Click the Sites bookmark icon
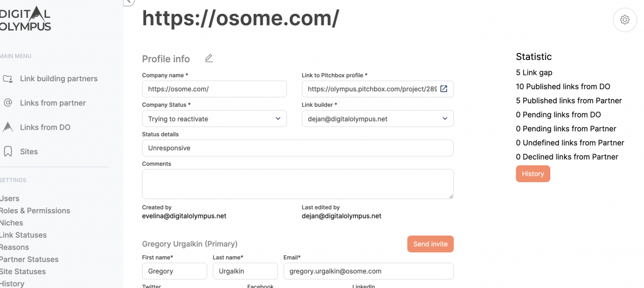 (8, 151)
